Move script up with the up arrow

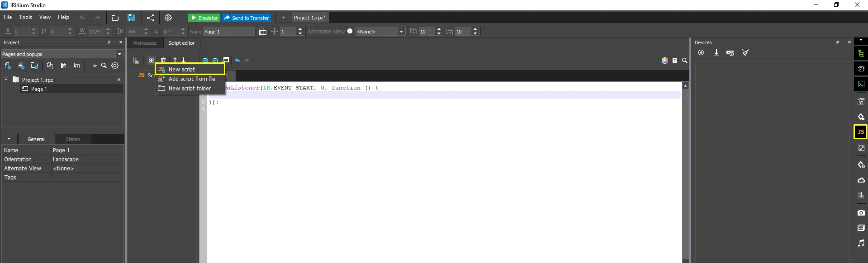point(175,60)
